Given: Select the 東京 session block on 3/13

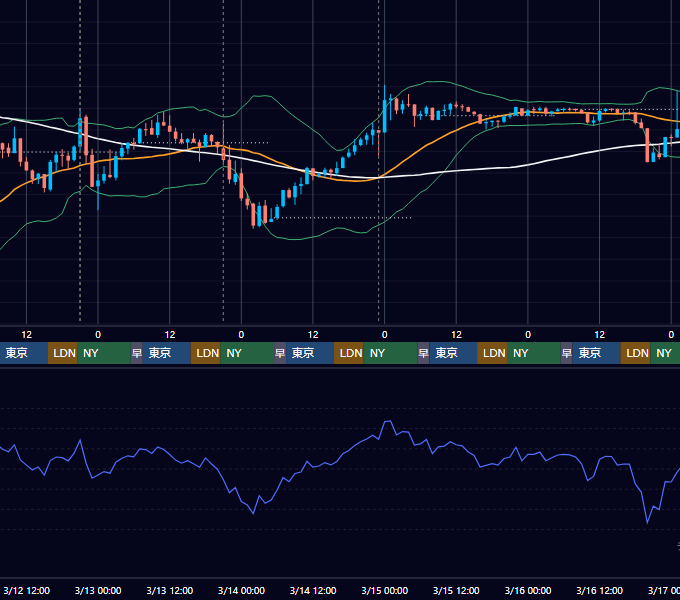Looking at the screenshot, I should coord(167,353).
